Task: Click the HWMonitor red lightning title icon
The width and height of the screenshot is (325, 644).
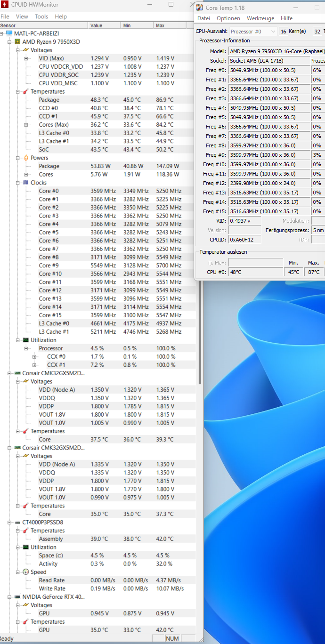Action: [4, 5]
